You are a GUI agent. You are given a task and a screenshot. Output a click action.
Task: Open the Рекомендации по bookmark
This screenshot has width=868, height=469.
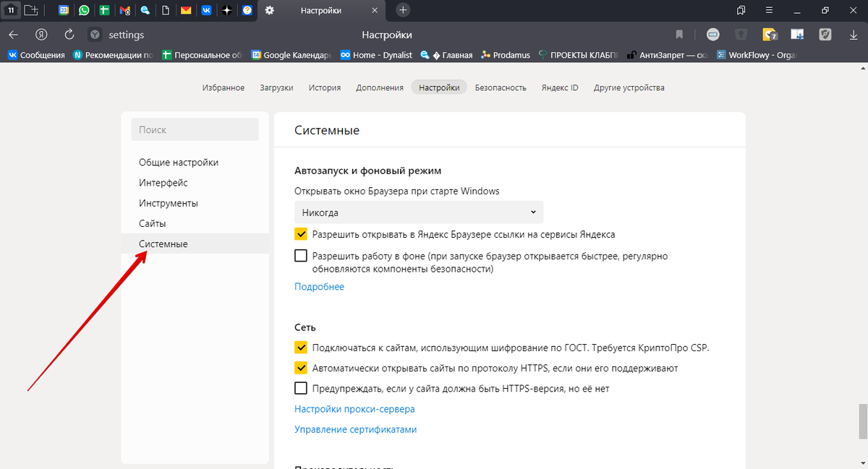click(114, 55)
